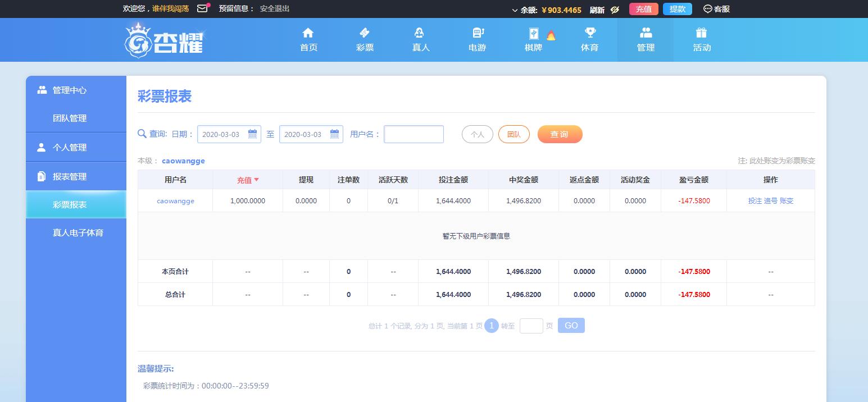The width and height of the screenshot is (868, 402).
Task: Open 团队管理 in the sidebar
Action: tap(70, 118)
